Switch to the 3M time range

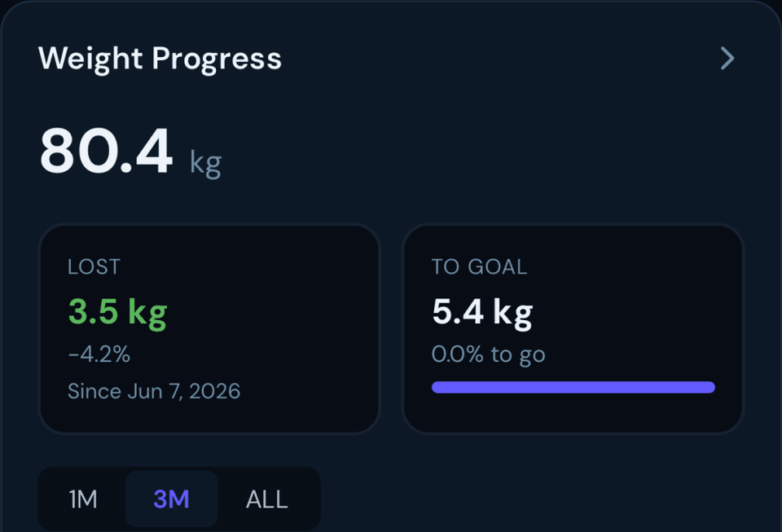(172, 499)
